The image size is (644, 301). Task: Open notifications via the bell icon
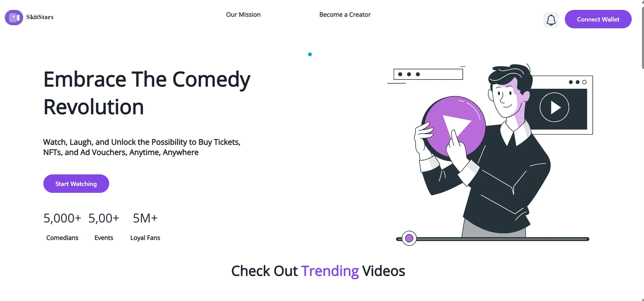pyautogui.click(x=551, y=20)
